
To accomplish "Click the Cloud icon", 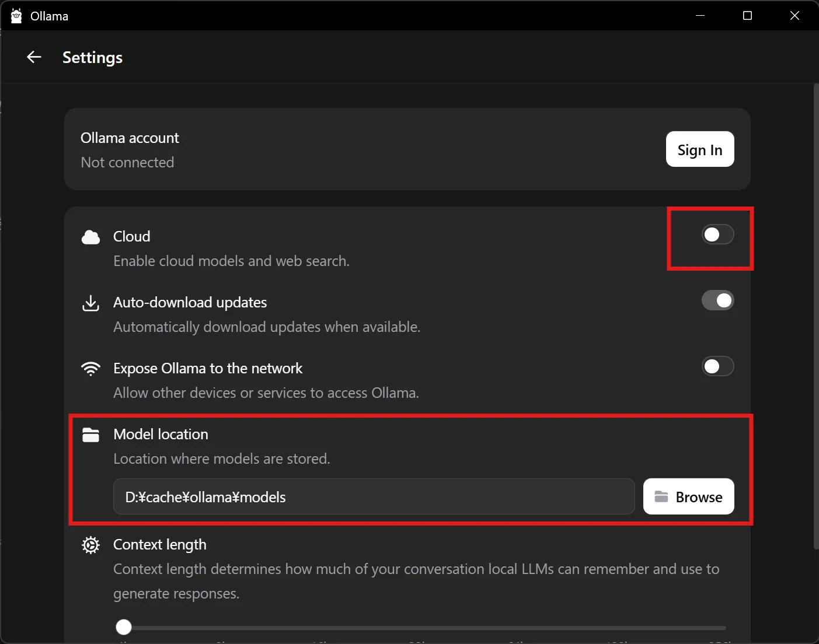I will (x=90, y=237).
